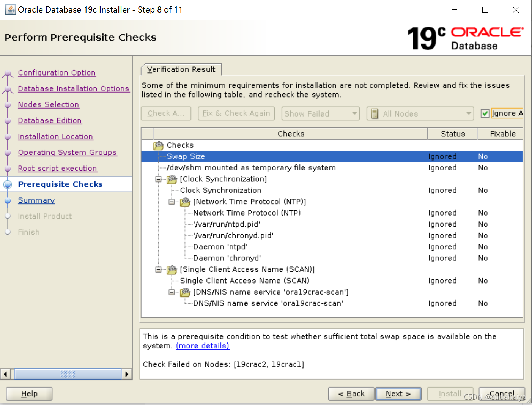Open the more details link
The image size is (532, 405).
tap(203, 346)
